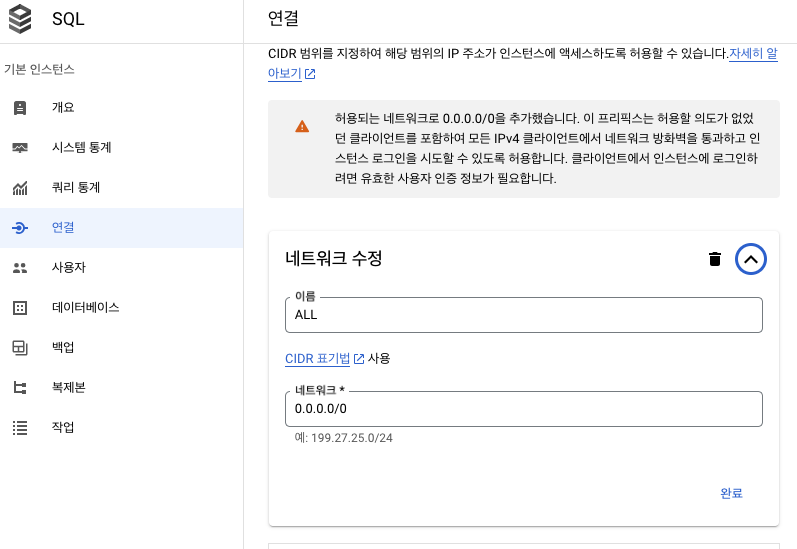The width and height of the screenshot is (797, 549).
Task: Delete the network using trash icon
Action: click(x=715, y=259)
